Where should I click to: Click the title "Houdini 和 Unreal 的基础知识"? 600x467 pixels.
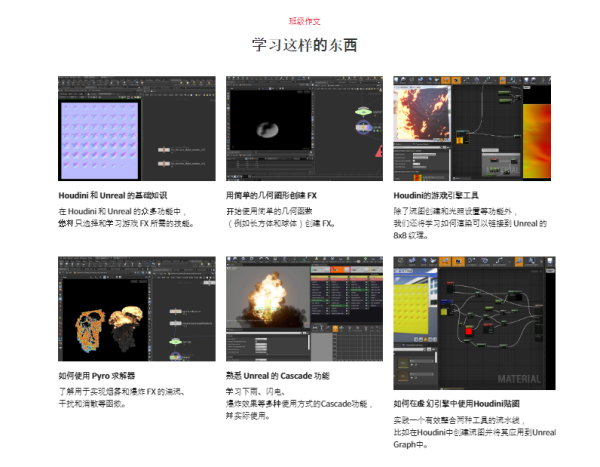point(113,195)
